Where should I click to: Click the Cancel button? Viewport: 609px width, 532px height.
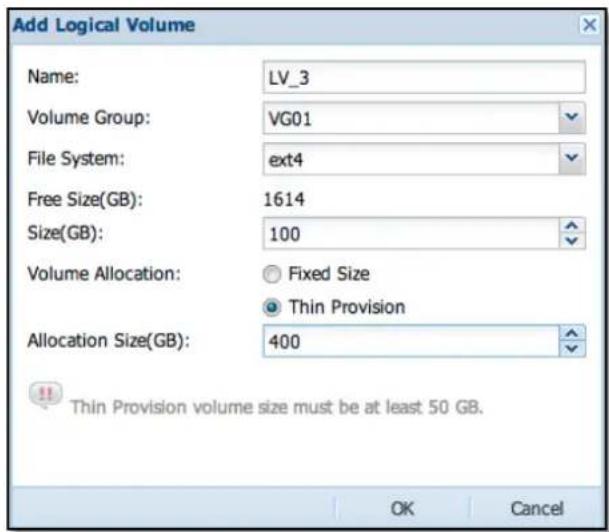coord(536,509)
